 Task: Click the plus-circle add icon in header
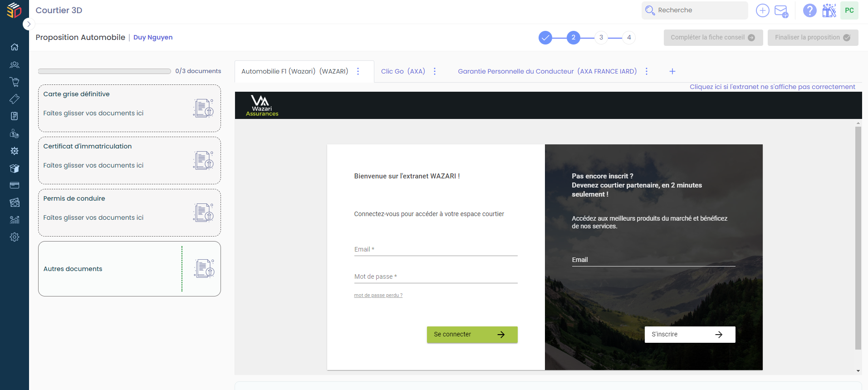(x=762, y=10)
